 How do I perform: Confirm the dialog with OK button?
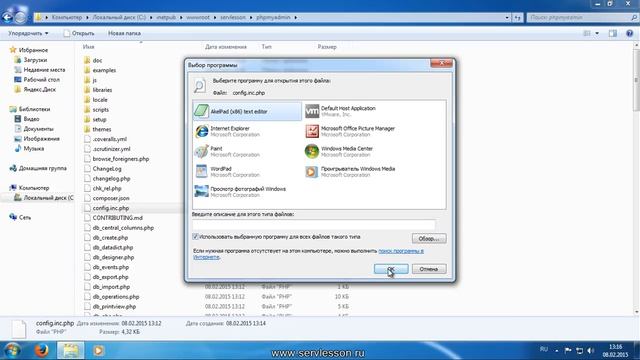tap(391, 269)
